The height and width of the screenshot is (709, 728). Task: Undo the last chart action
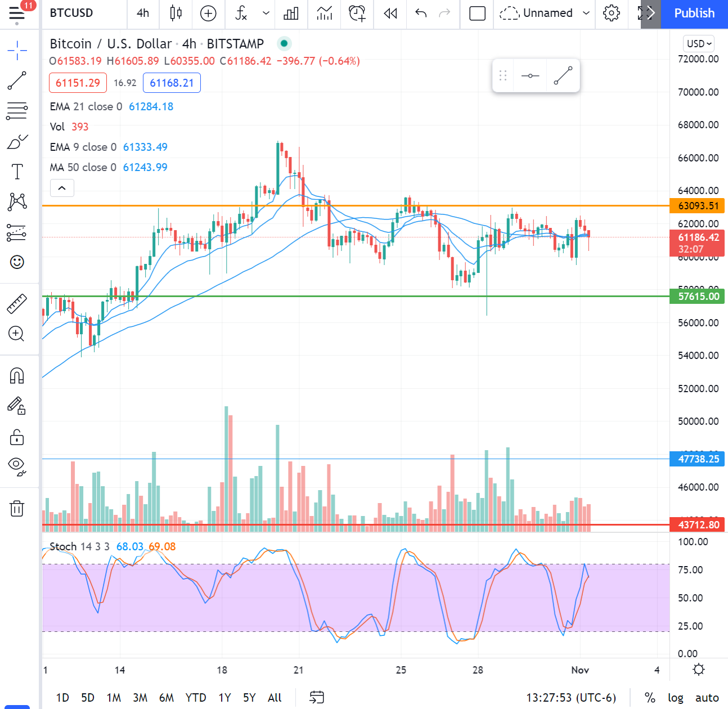[x=421, y=13]
